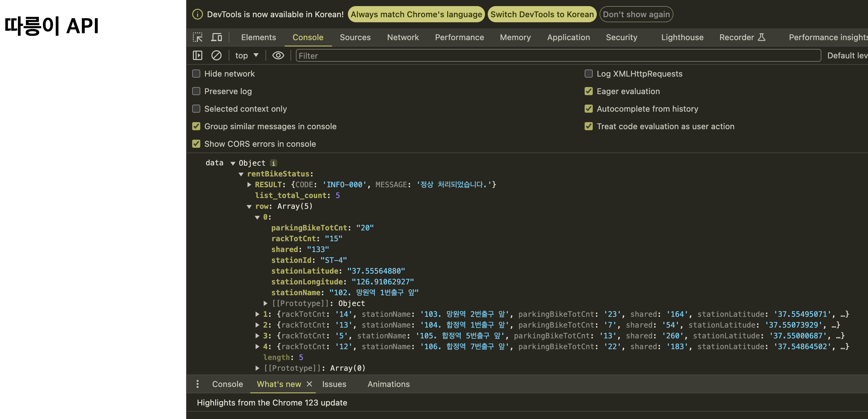
Task: Click Switch DevTools to Korean button
Action: [x=542, y=14]
